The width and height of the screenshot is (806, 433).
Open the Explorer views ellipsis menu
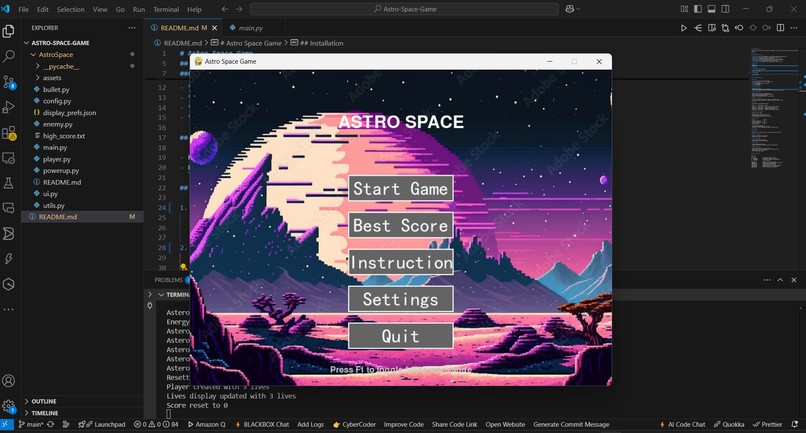pos(132,28)
